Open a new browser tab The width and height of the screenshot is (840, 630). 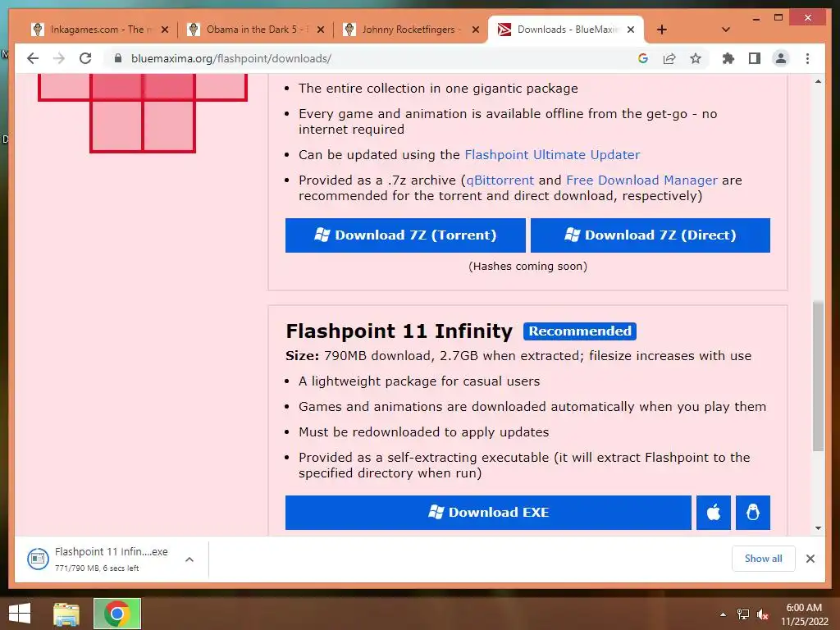pyautogui.click(x=662, y=30)
